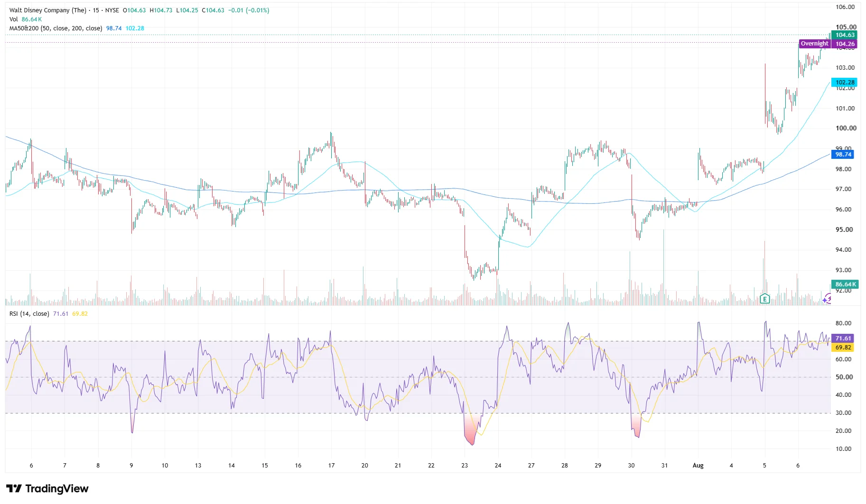
Task: Click the 69.82 RSI average tag
Action: (x=843, y=348)
